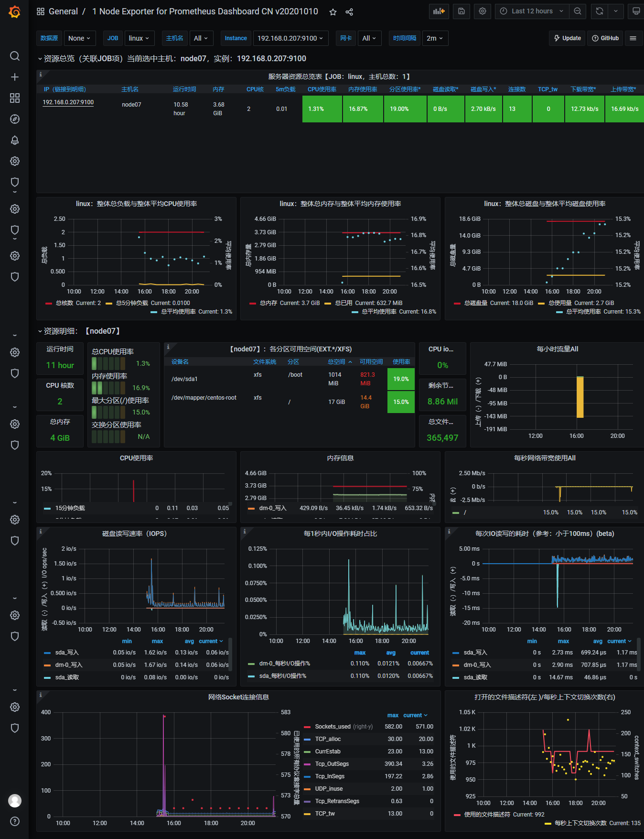Image resolution: width=644 pixels, height=839 pixels.
Task: Open search dashboards magnifier icon
Action: coord(15,56)
